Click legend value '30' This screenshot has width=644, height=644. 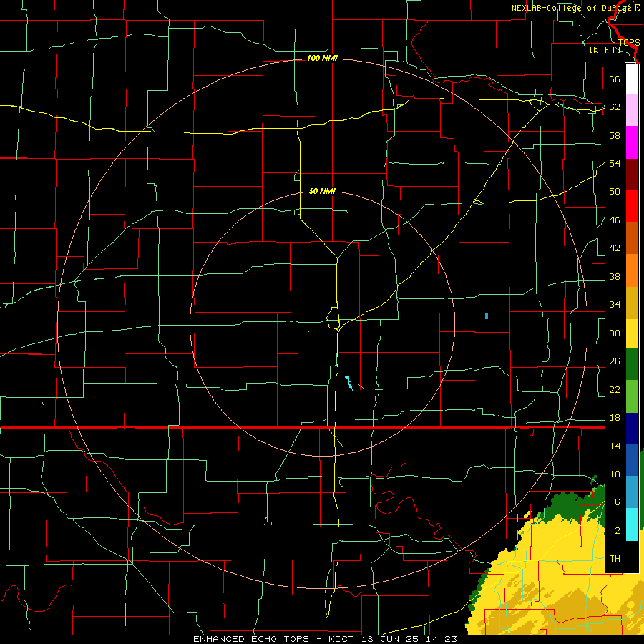tap(615, 333)
